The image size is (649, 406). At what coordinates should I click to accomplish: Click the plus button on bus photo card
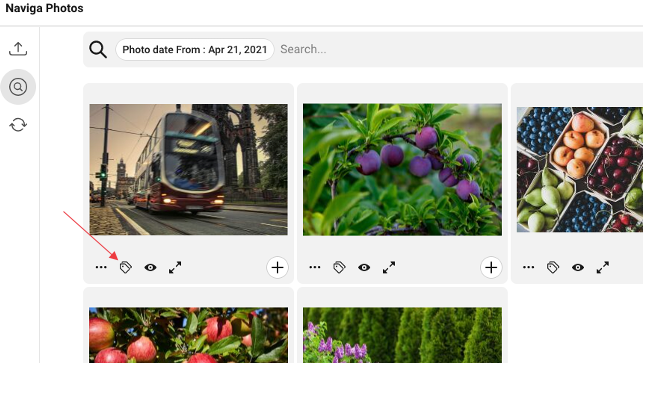277,267
